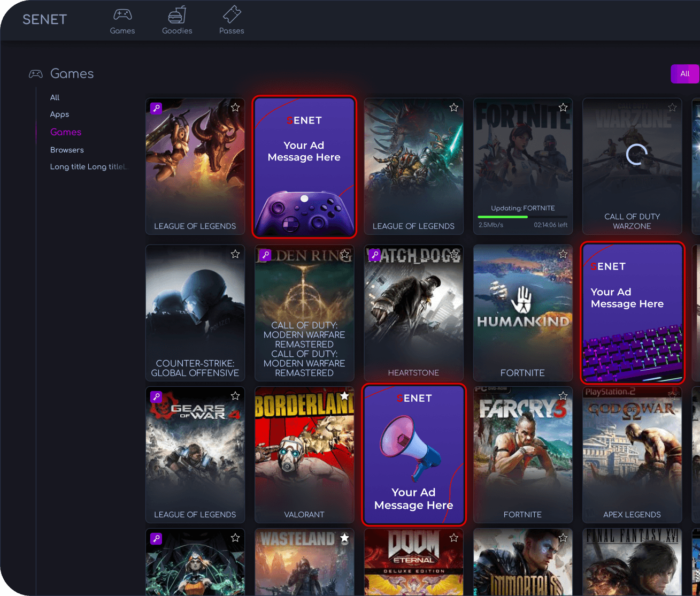Select All in the Games sidebar
This screenshot has width=700, height=596.
[x=55, y=97]
